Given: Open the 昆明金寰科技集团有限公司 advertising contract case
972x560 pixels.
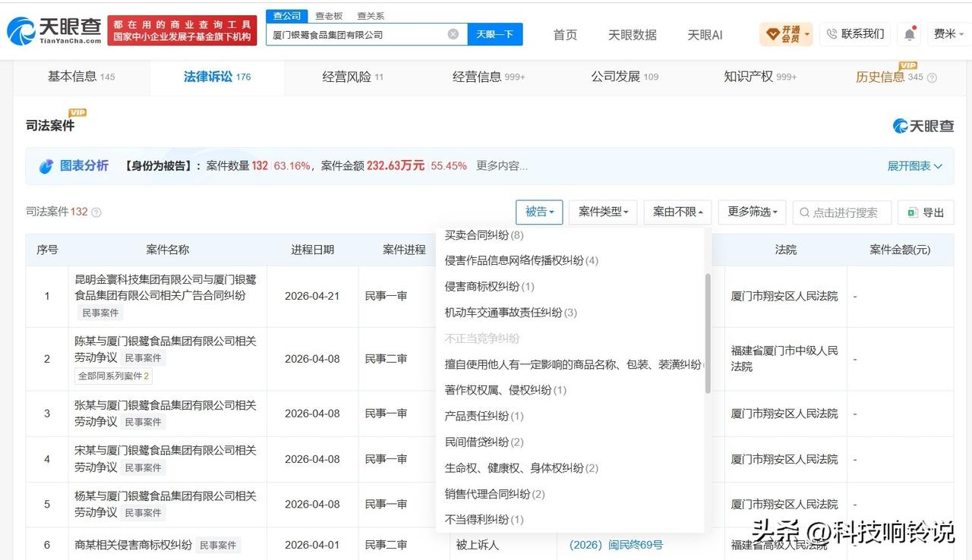Looking at the screenshot, I should pyautogui.click(x=166, y=288).
